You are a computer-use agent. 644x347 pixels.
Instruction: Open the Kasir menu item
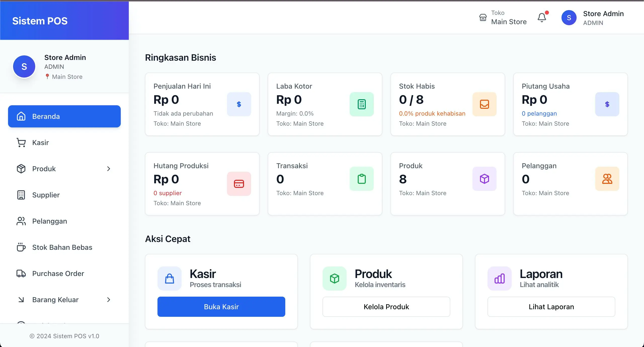click(x=40, y=143)
